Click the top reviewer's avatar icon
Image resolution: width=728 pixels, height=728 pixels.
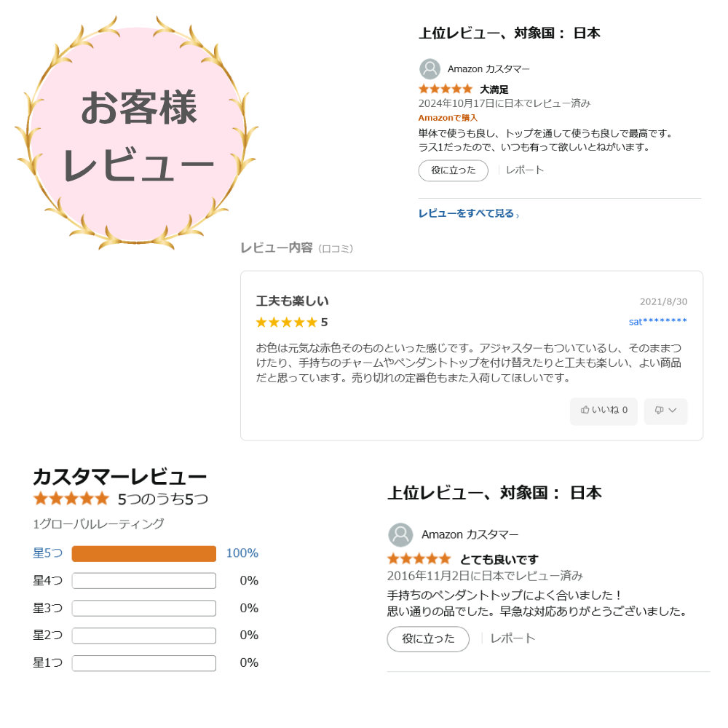point(430,69)
